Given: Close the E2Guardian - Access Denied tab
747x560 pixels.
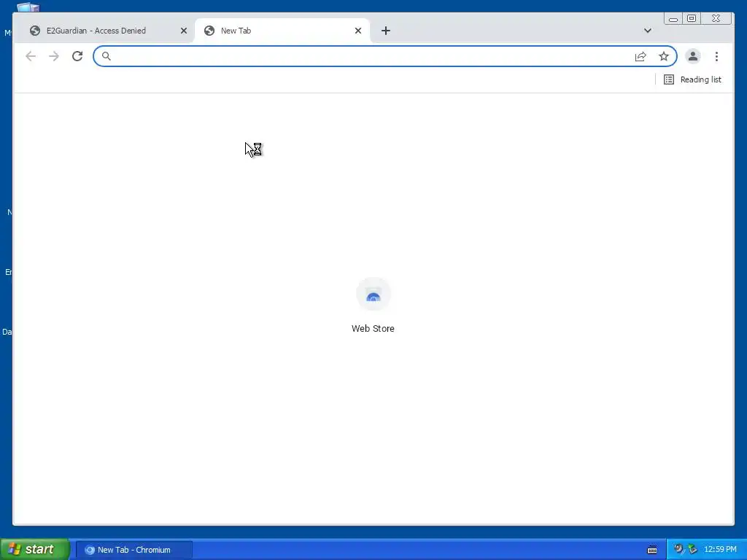Looking at the screenshot, I should pos(183,31).
